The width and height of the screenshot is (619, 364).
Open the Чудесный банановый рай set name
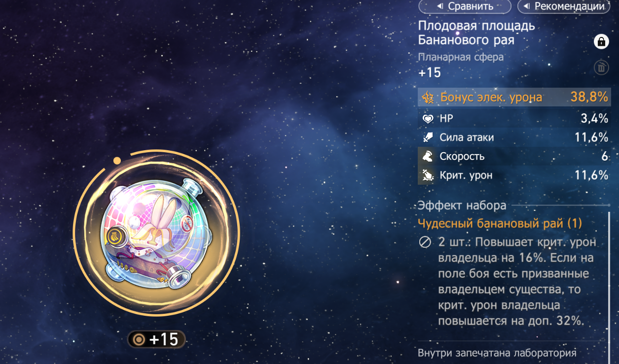point(500,223)
